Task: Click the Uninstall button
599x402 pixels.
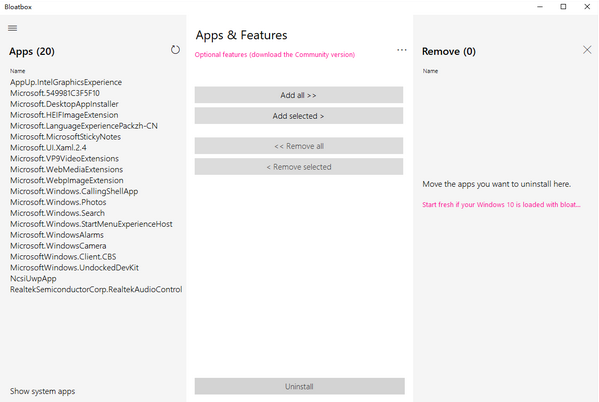Action: coord(300,386)
